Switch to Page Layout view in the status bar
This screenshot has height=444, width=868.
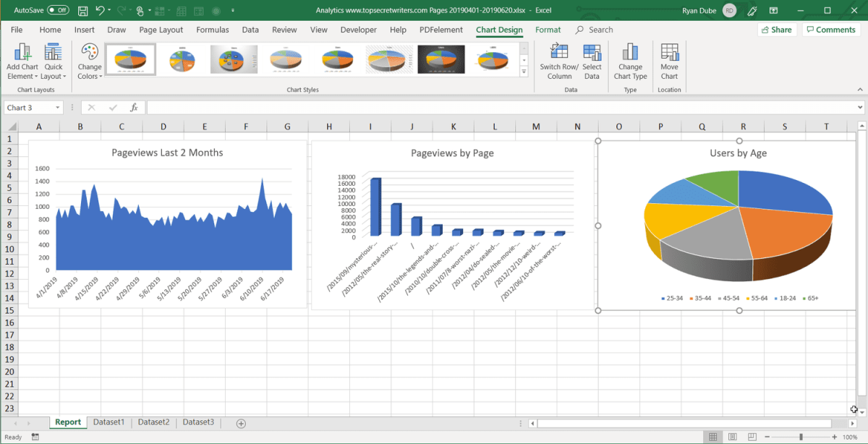[x=732, y=437]
